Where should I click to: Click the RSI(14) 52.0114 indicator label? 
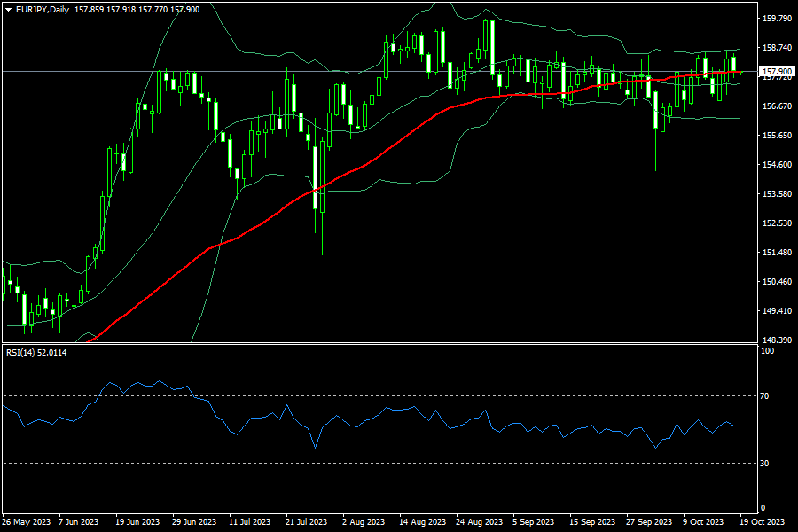pyautogui.click(x=36, y=352)
